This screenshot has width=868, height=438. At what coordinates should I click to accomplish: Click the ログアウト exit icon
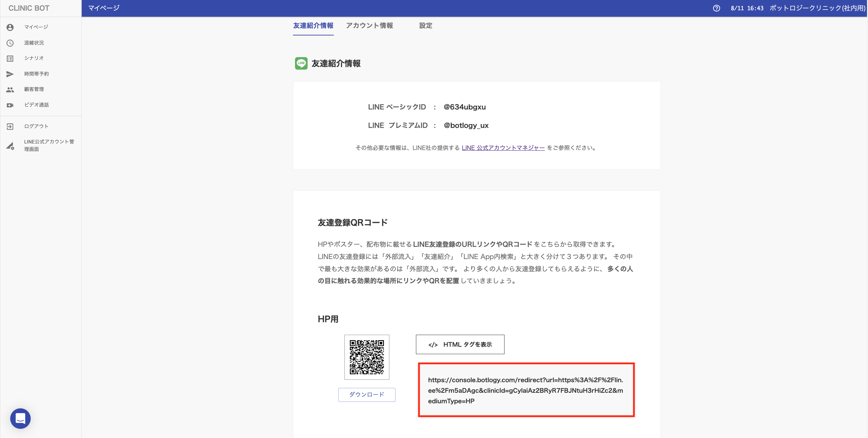[x=10, y=126]
